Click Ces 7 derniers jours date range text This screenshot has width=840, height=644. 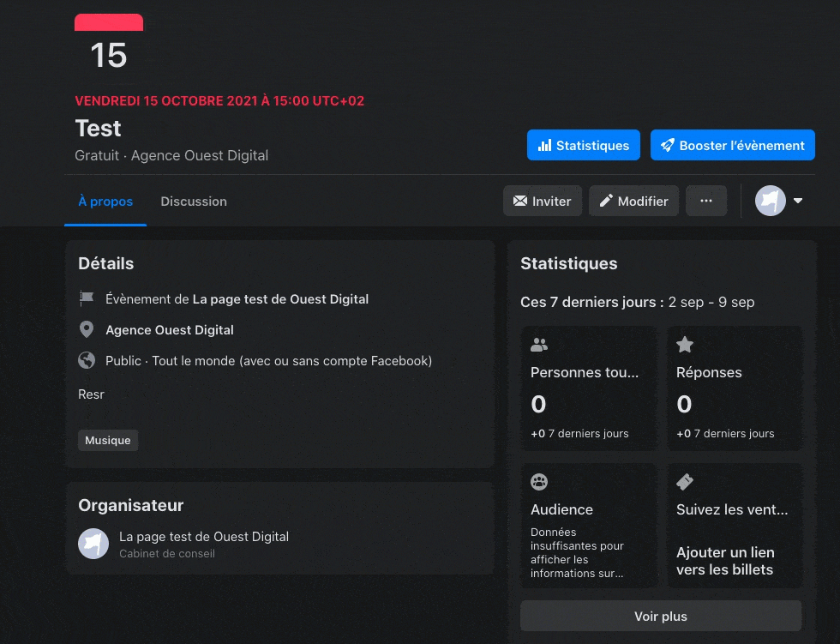(638, 302)
